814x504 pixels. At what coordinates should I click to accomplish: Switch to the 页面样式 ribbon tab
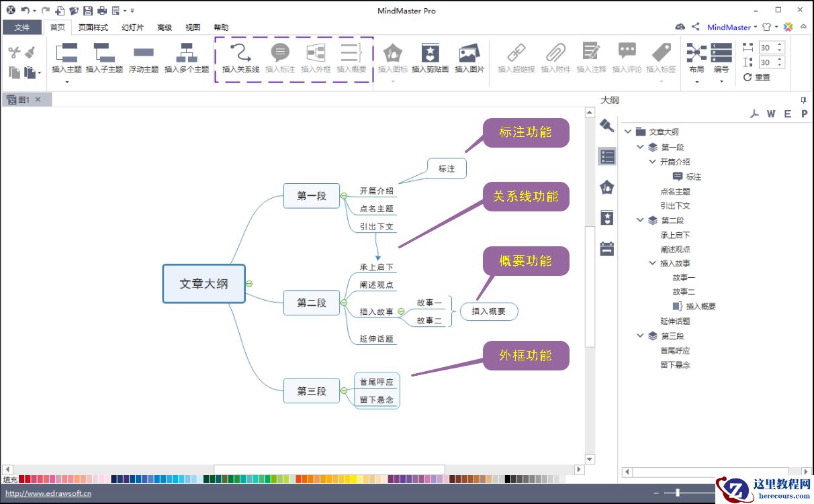click(93, 28)
